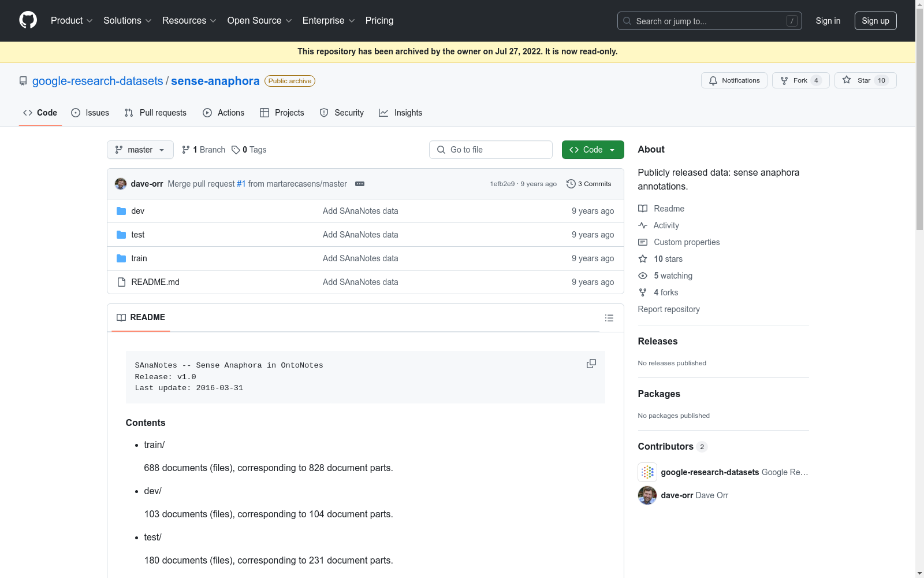Star the repository with Star button
Image resolution: width=924 pixels, height=578 pixels.
point(865,80)
